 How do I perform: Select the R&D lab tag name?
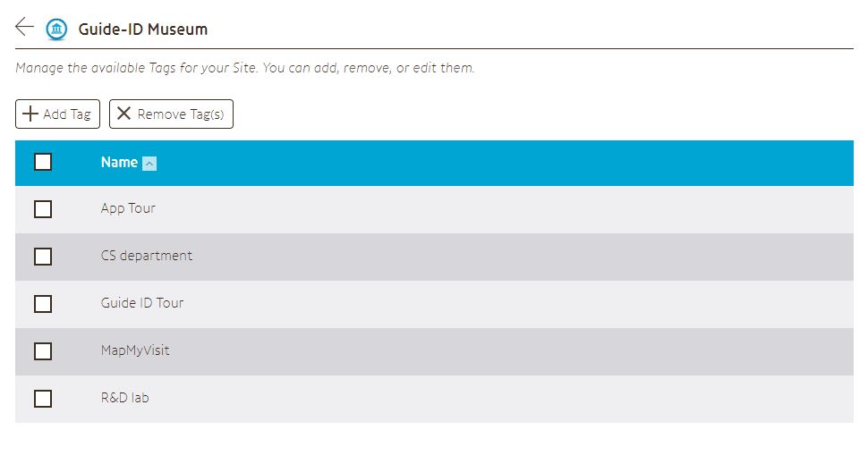point(124,398)
